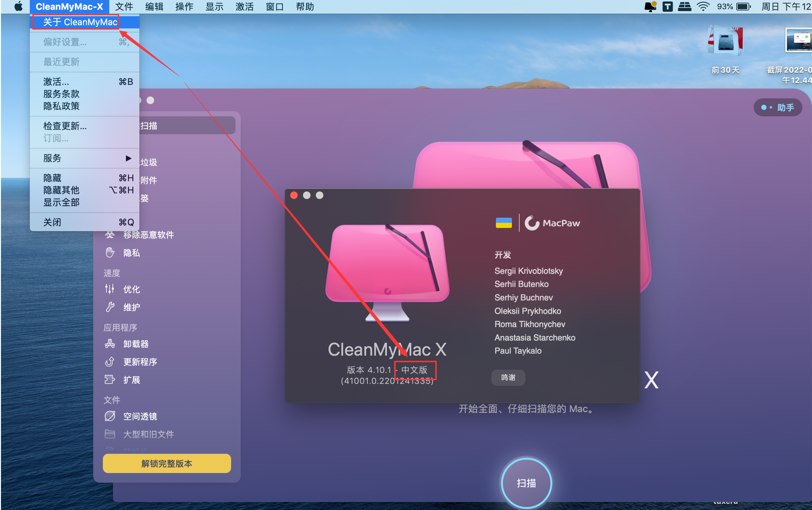Click the Wi-Fi icon in menu bar
The width and height of the screenshot is (812, 510).
pos(703,6)
